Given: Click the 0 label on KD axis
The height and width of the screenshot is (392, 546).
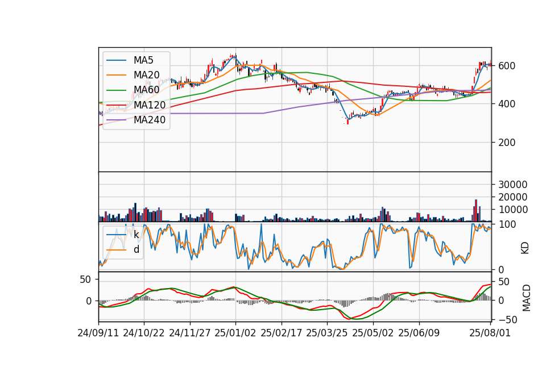Looking at the screenshot, I should 501,269.
